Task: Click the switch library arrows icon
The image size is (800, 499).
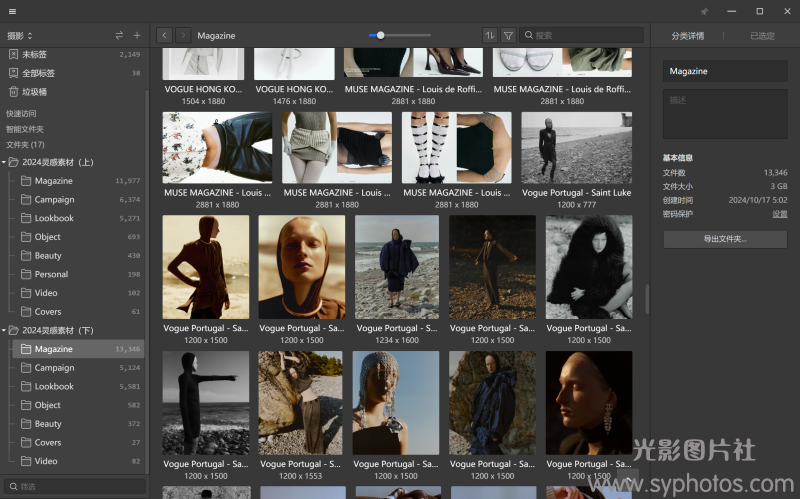Action: click(120, 35)
